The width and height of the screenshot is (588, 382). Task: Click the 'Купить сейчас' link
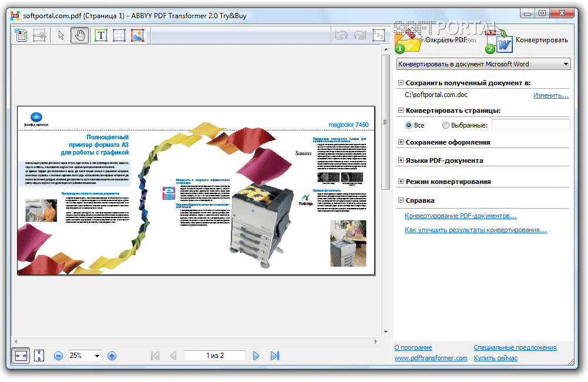[495, 358]
